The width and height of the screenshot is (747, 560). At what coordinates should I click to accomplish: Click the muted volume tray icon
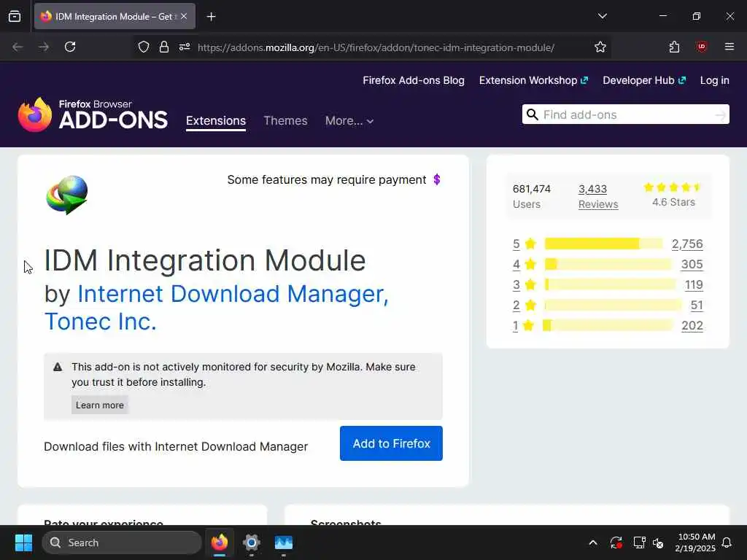click(658, 542)
